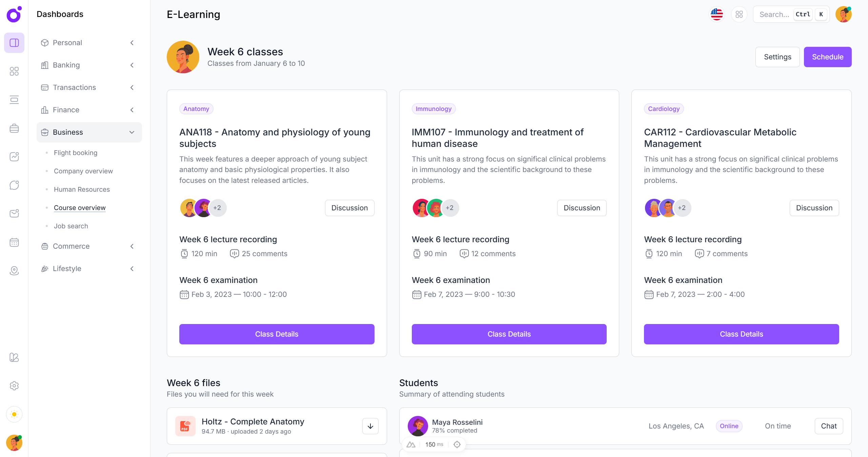868x457 pixels.
Task: Open settings via the gear icon
Action: (x=14, y=386)
